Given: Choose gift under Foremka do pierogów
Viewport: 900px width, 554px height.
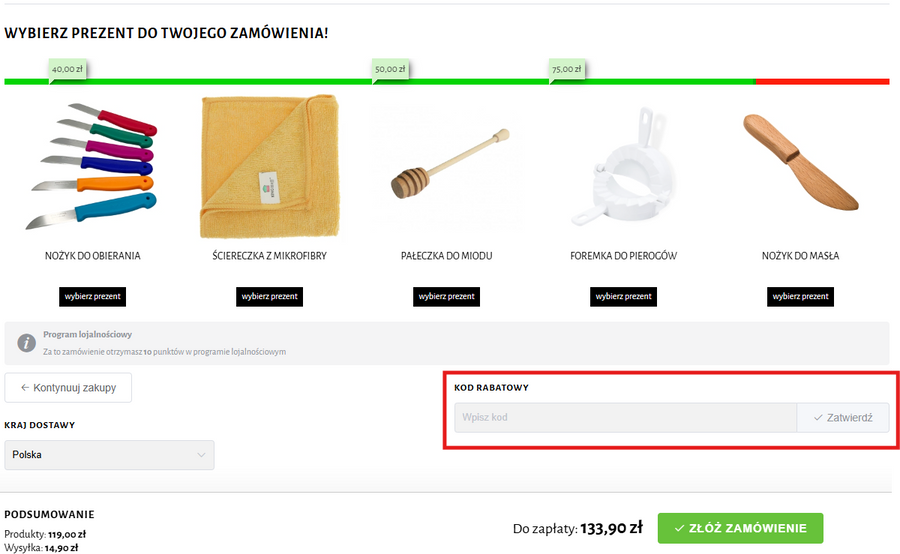Looking at the screenshot, I should pyautogui.click(x=623, y=297).
